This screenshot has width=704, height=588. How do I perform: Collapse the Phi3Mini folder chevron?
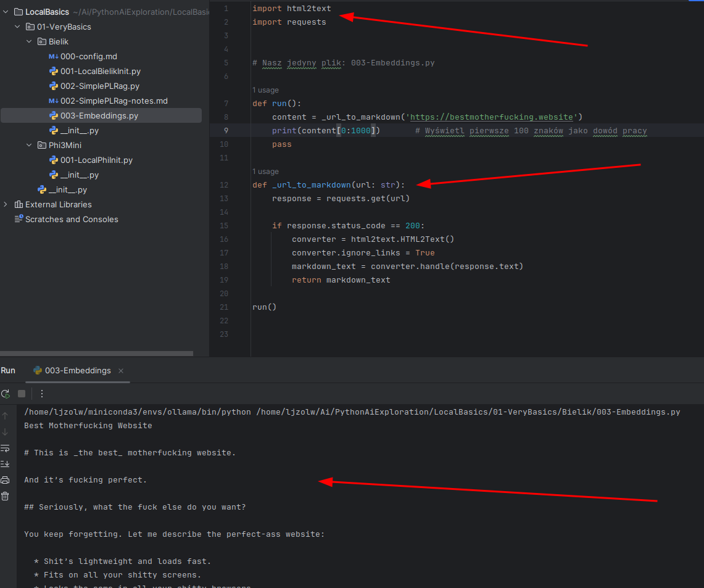[28, 145]
